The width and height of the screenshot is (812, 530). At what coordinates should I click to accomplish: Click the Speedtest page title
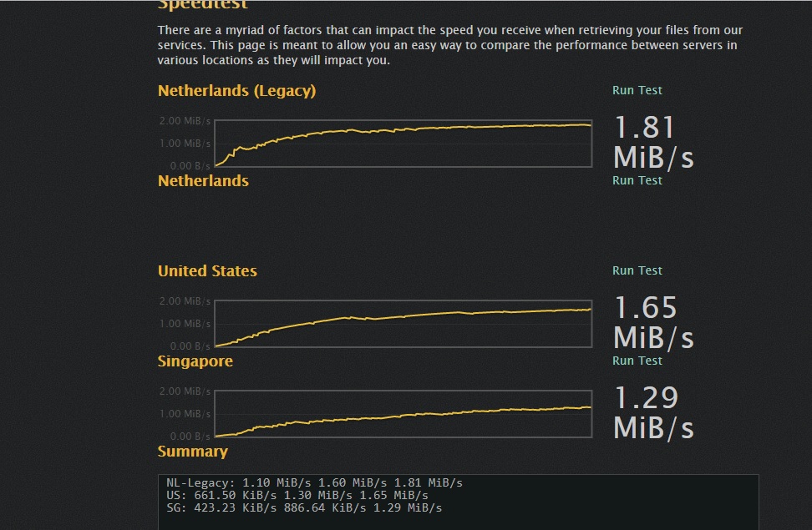pos(202,5)
